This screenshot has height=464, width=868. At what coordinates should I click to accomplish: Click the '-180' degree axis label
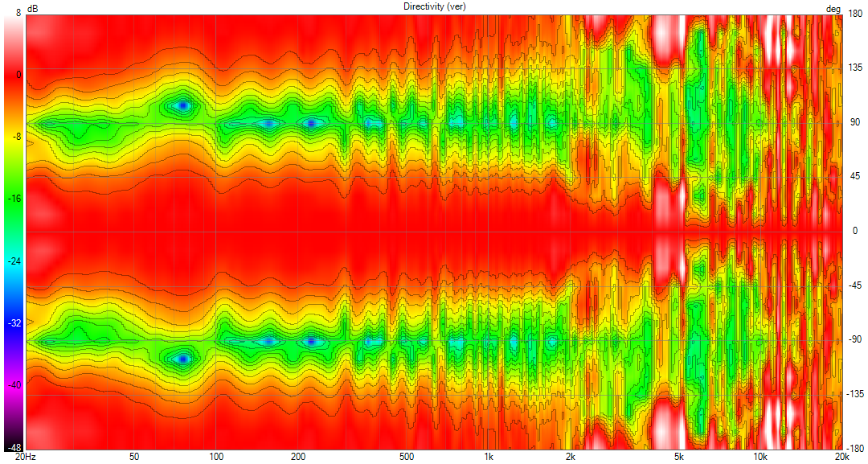(x=856, y=447)
